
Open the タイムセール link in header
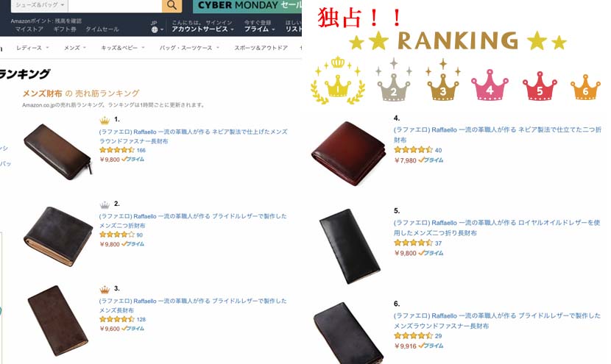[x=102, y=29]
